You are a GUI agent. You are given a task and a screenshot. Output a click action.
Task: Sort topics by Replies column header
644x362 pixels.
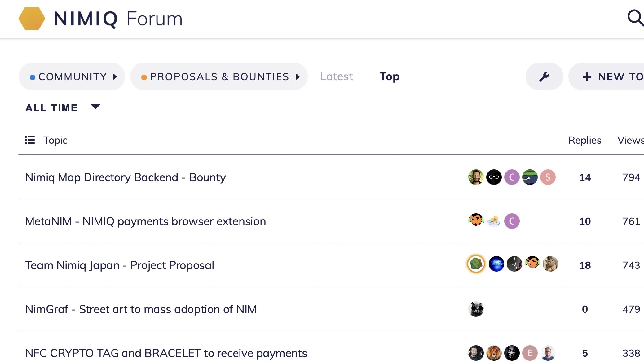coord(585,140)
